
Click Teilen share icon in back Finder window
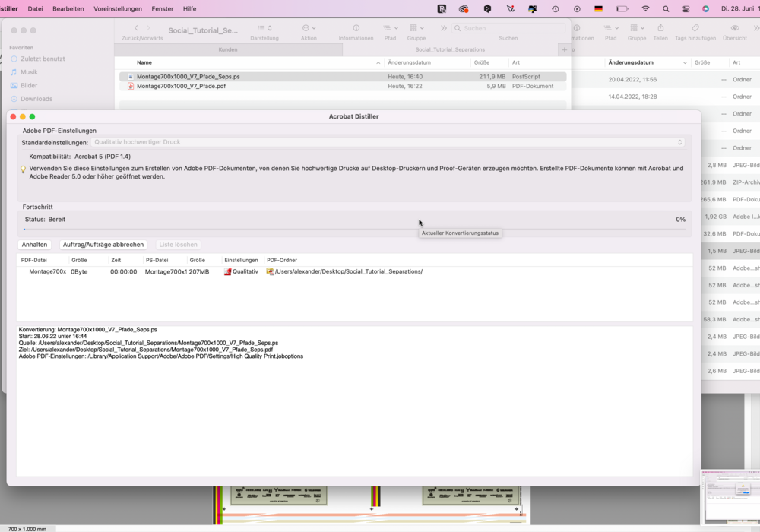(x=660, y=28)
